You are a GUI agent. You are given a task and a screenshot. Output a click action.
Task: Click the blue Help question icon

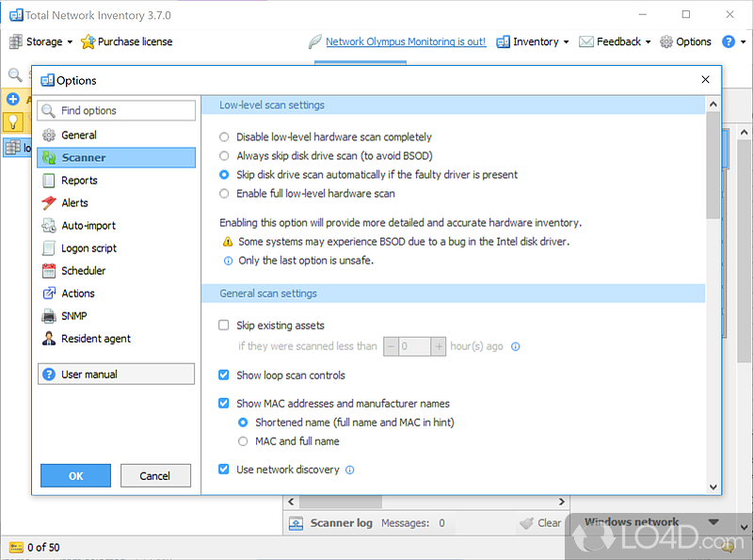point(728,41)
